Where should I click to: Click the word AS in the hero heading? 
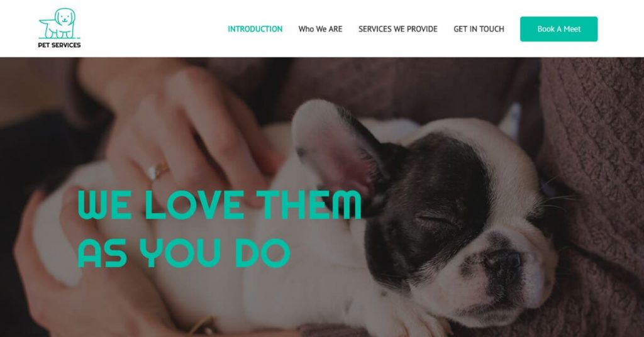(102, 253)
